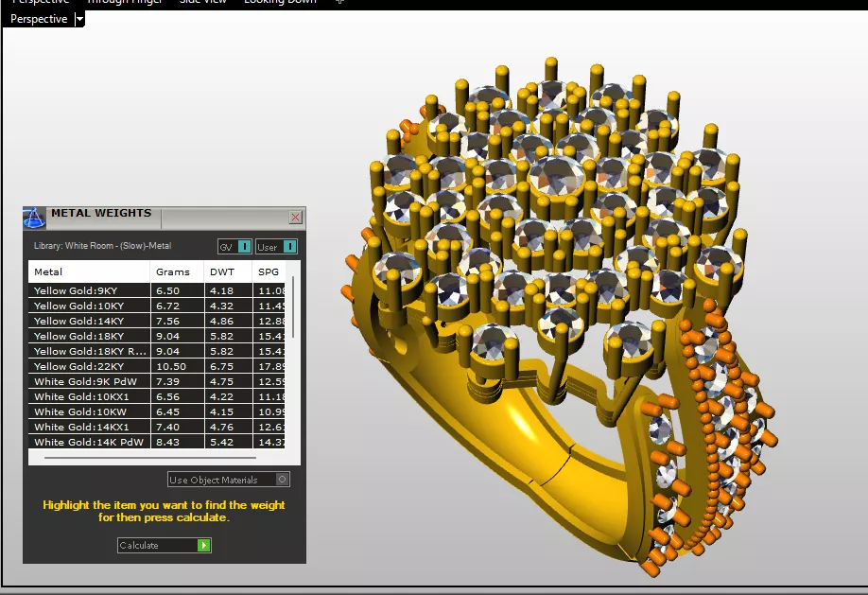Sort by the DWT column header
Viewport: 868px width, 595px height.
(x=228, y=272)
